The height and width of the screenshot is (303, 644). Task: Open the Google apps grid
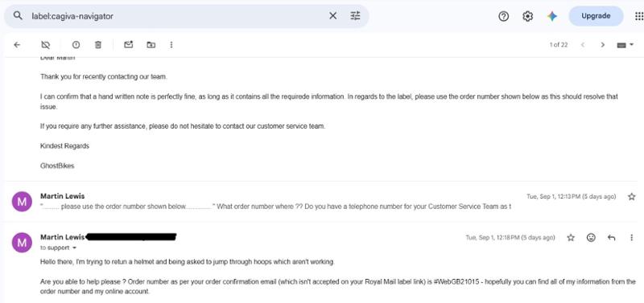639,16
